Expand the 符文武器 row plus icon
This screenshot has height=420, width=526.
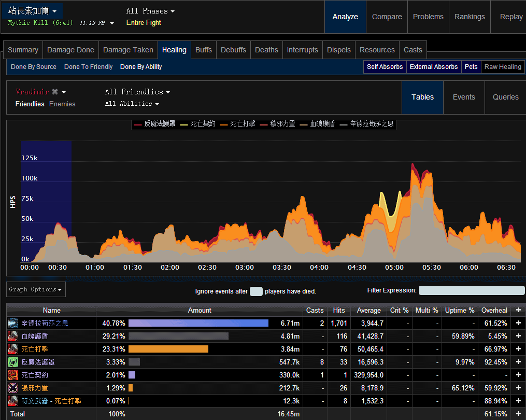coord(518,401)
